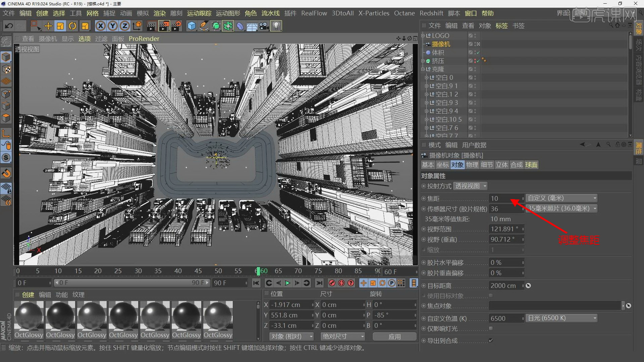
Task: Click the light bulb Light icon
Action: (276, 26)
